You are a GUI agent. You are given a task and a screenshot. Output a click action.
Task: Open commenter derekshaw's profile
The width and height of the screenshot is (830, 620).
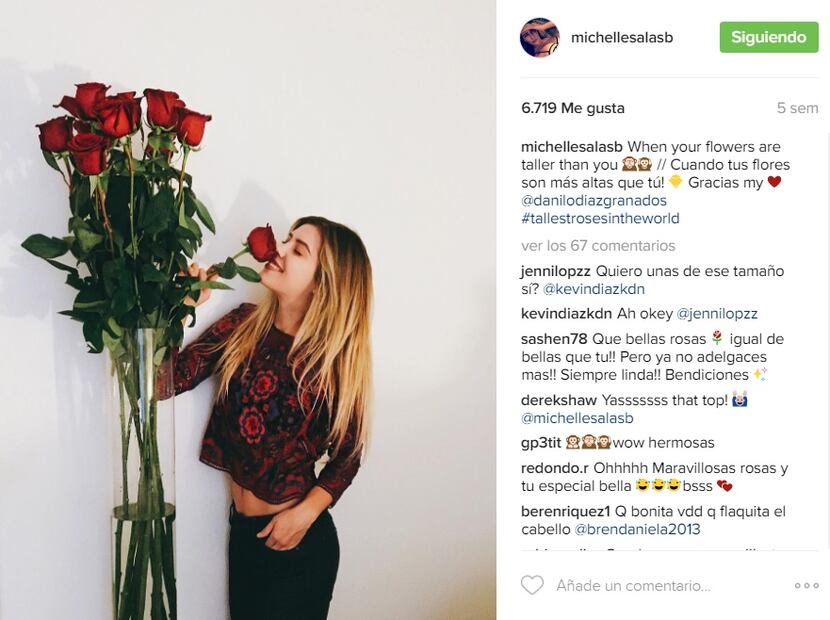click(x=559, y=400)
